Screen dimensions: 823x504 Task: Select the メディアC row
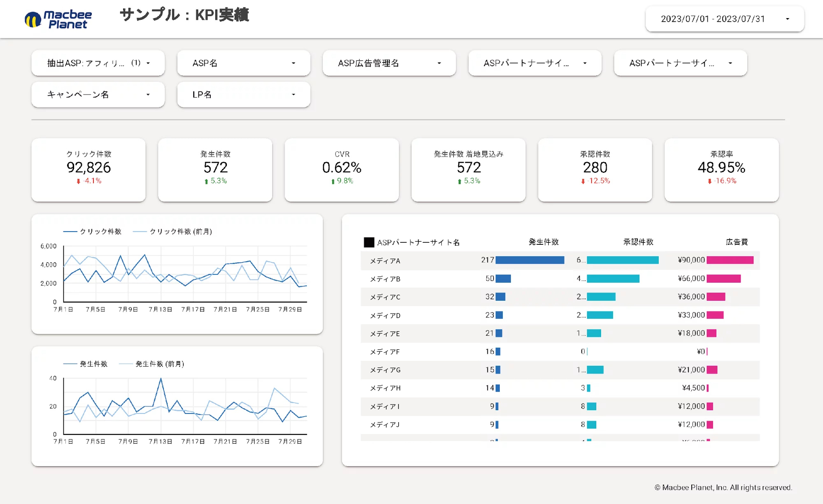tap(560, 297)
